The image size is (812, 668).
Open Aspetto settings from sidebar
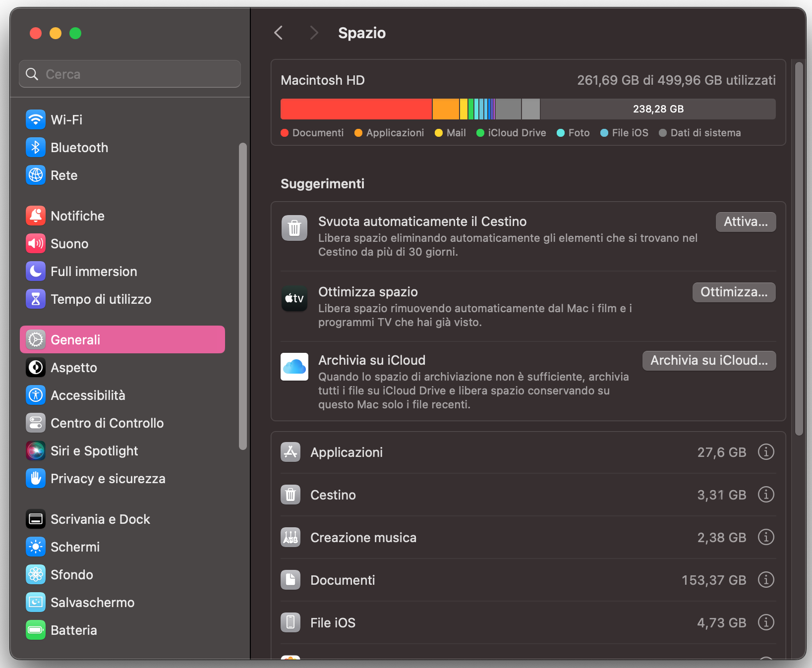[x=74, y=367]
